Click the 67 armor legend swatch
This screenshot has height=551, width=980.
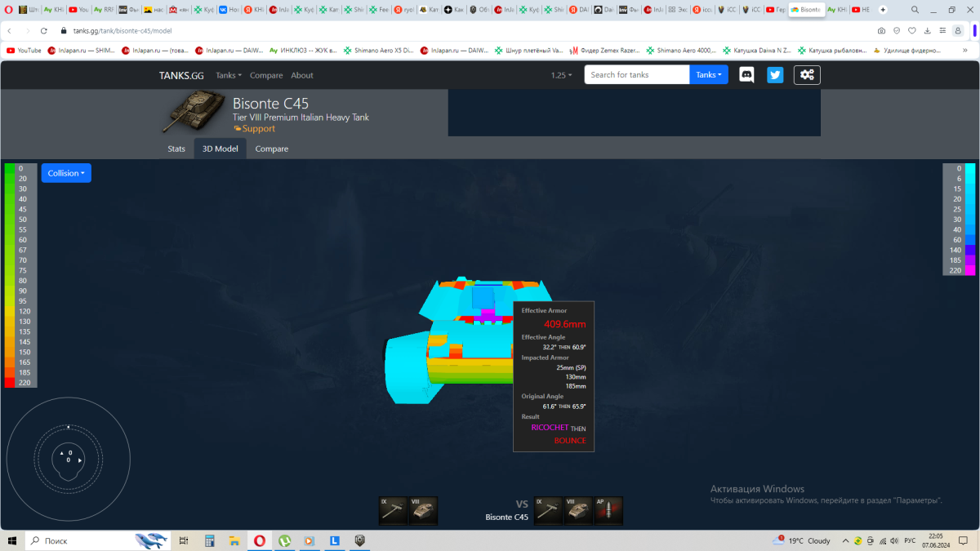pyautogui.click(x=10, y=250)
